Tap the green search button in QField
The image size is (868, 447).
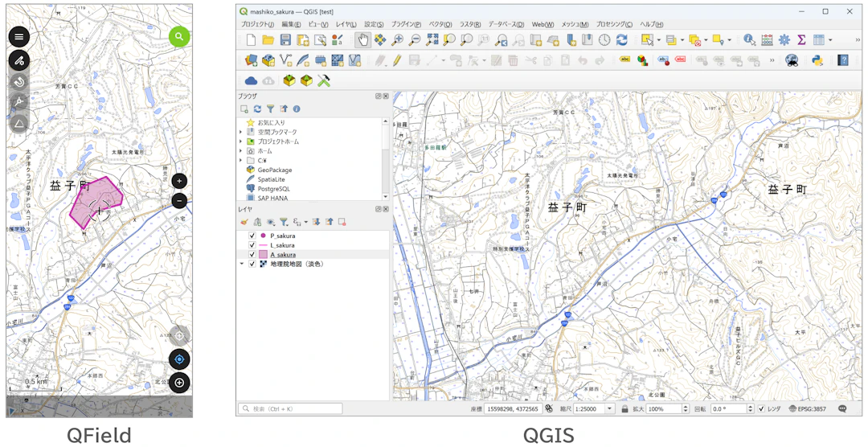[179, 36]
